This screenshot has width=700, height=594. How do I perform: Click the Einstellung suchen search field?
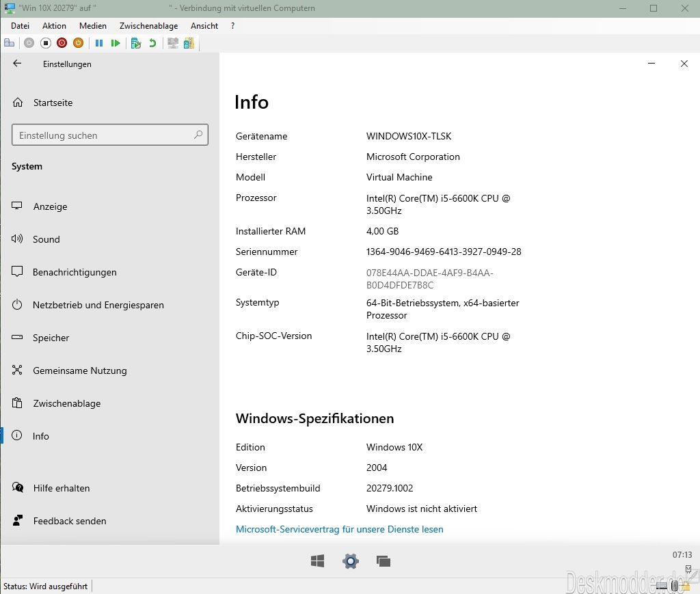click(110, 135)
